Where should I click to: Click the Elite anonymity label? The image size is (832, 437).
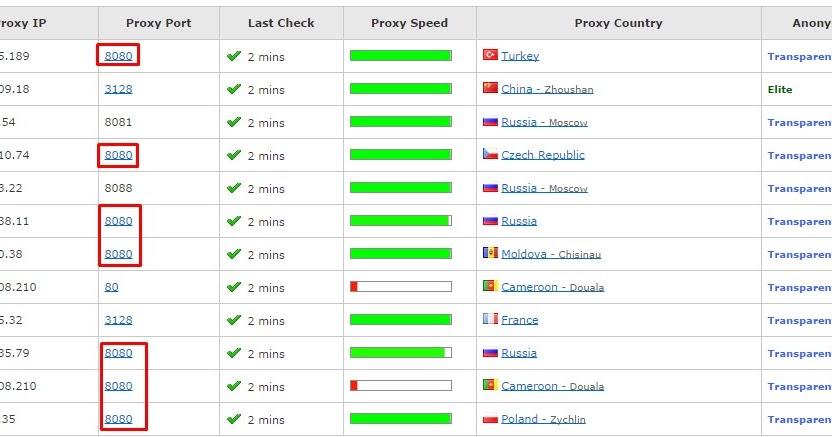779,90
